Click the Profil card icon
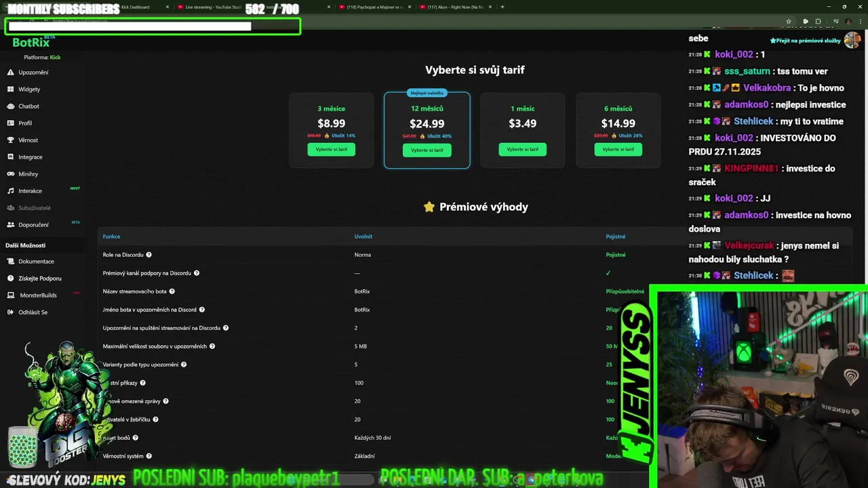 (x=10, y=123)
